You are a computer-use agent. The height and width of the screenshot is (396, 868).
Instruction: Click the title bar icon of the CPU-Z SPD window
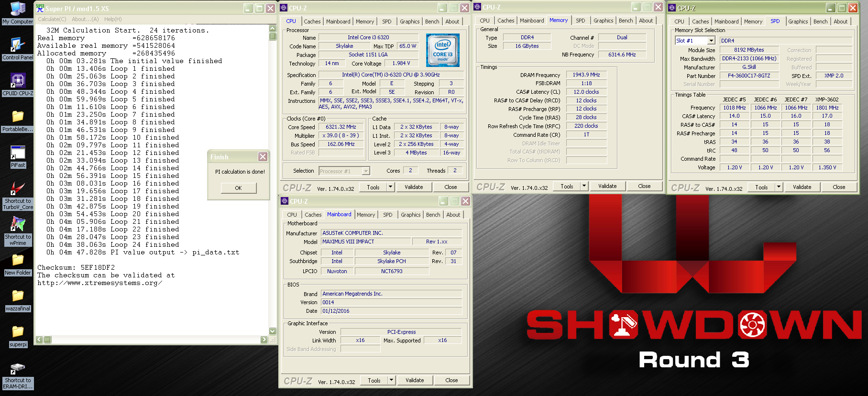point(672,8)
